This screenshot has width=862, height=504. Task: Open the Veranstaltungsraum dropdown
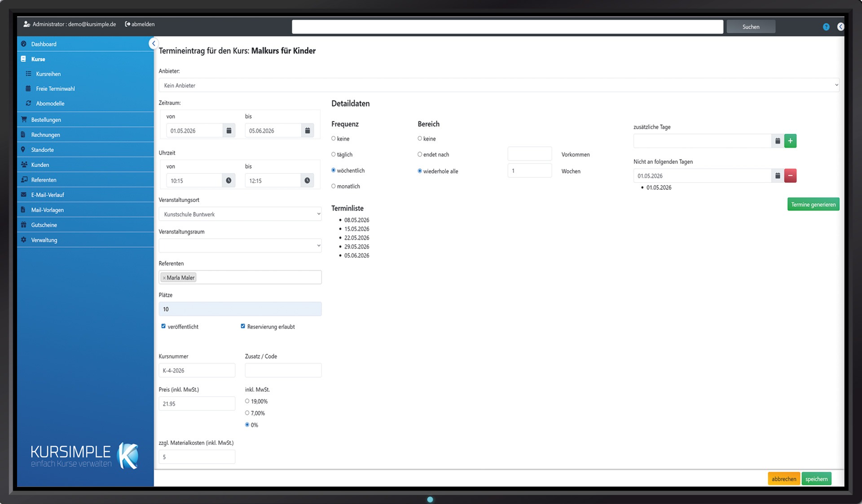click(240, 245)
